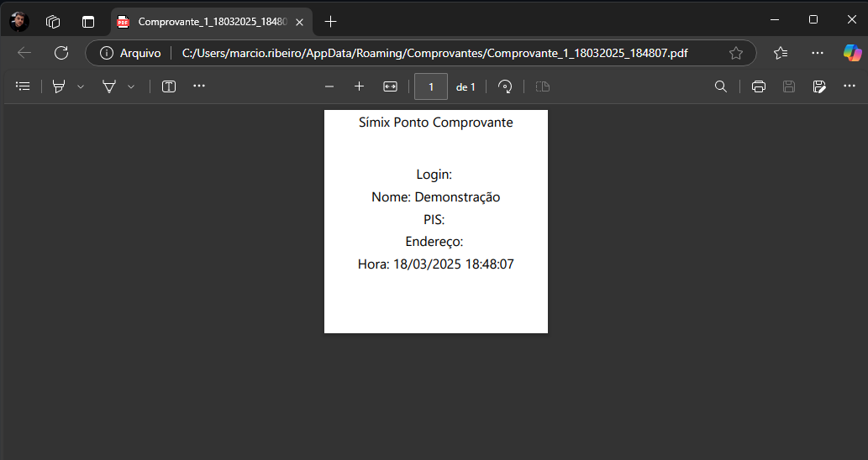The height and width of the screenshot is (460, 868).
Task: Expand highlight tool options dropdown
Action: [81, 86]
